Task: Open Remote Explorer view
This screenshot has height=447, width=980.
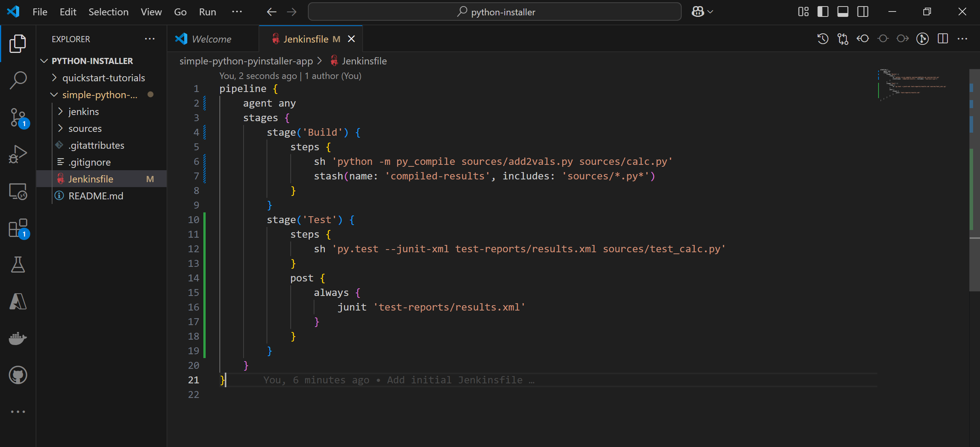Action: coord(18,191)
